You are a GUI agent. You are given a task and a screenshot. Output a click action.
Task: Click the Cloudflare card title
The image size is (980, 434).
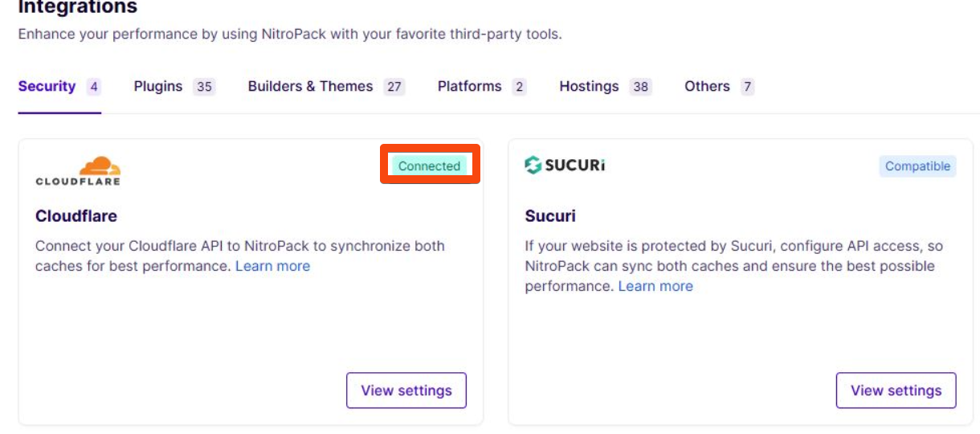tap(76, 216)
